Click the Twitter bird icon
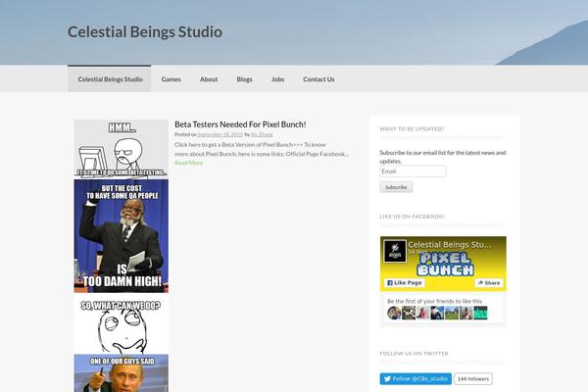 (387, 379)
